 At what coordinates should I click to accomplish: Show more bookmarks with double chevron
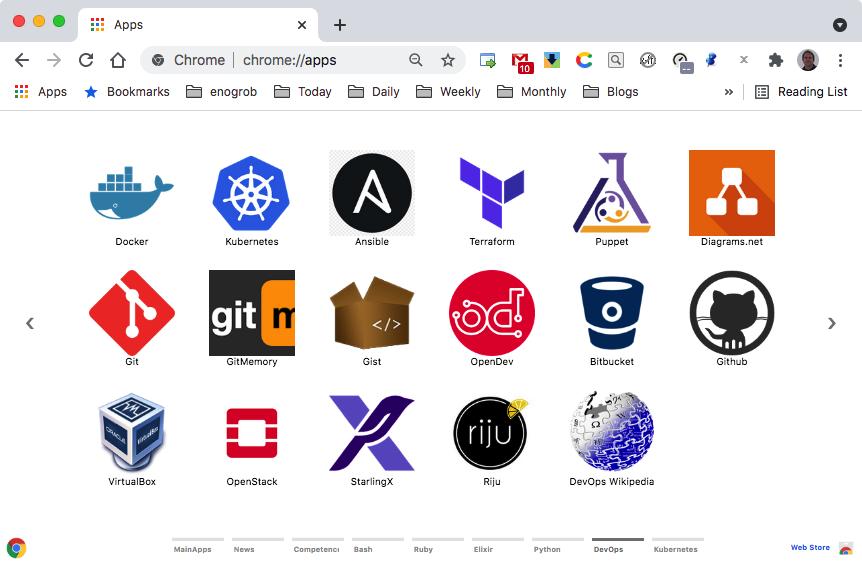tap(729, 92)
